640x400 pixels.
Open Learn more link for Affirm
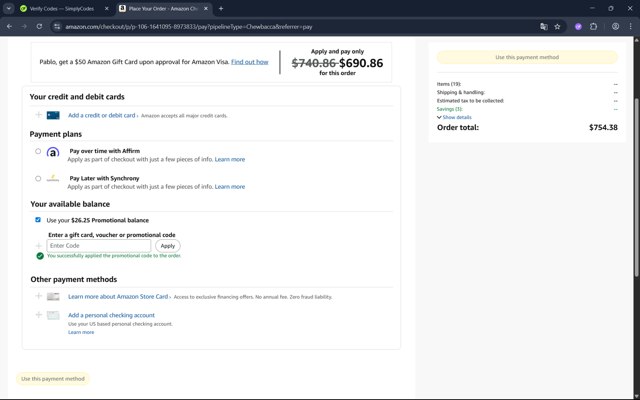point(230,159)
